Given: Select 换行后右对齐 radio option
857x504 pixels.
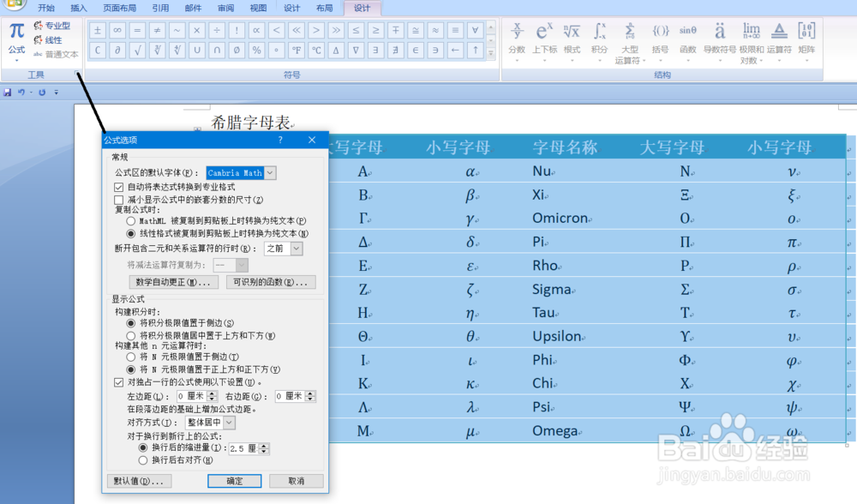Looking at the screenshot, I should pos(143,460).
